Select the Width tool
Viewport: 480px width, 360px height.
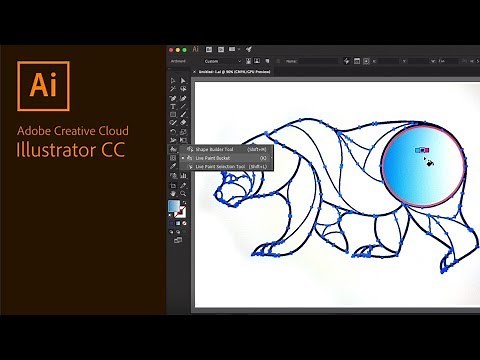(x=173, y=140)
